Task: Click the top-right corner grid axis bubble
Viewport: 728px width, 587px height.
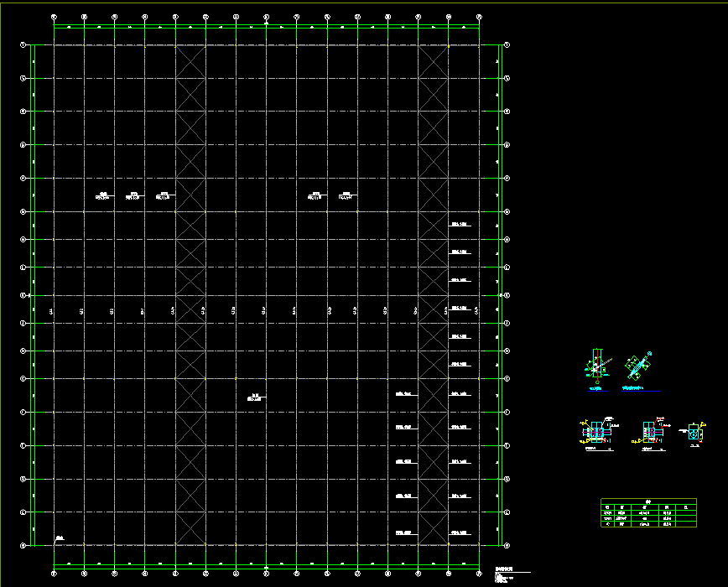Action: pyautogui.click(x=479, y=16)
